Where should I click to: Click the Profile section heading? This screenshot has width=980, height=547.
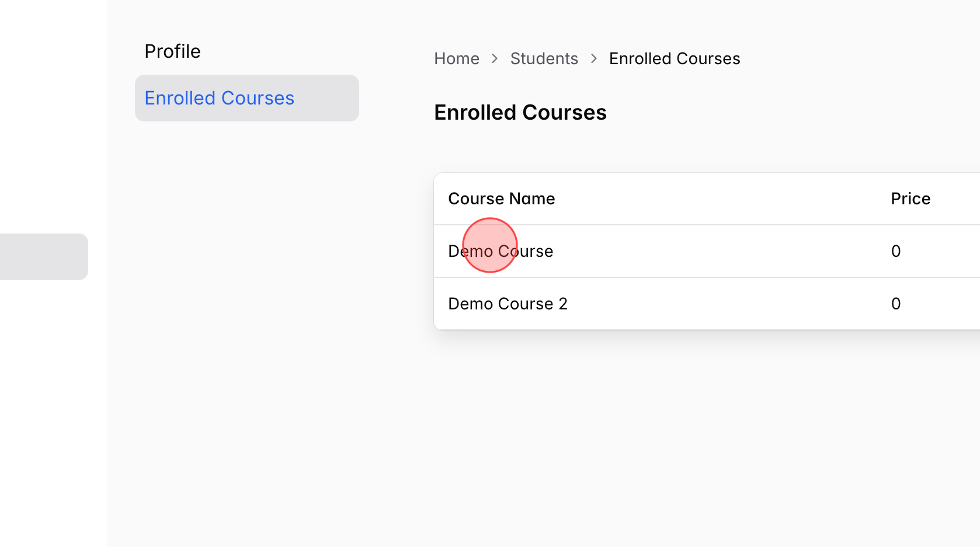coord(172,51)
